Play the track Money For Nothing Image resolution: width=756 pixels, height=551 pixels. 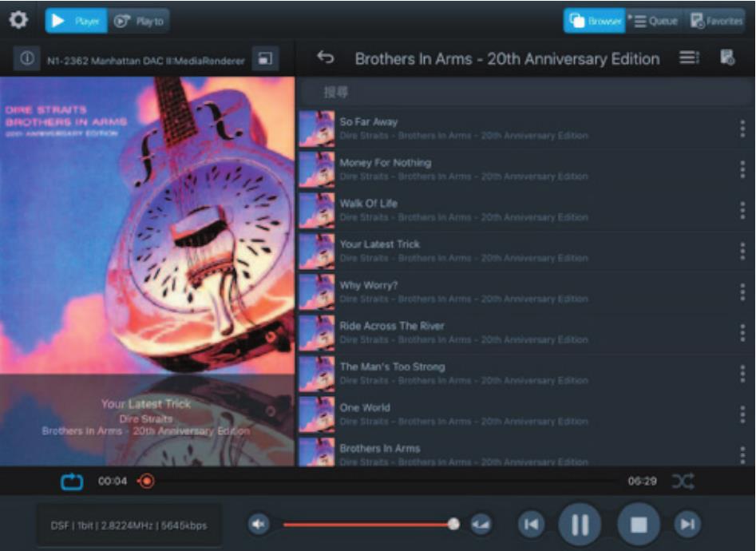[x=386, y=163]
